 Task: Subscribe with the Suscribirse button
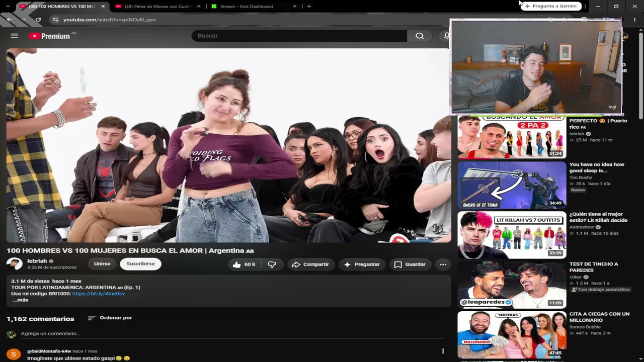coord(140,264)
